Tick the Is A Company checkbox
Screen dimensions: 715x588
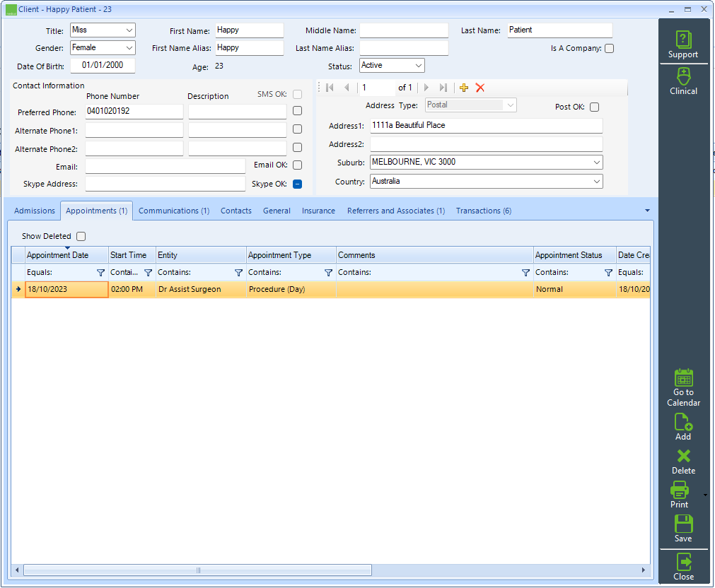click(x=610, y=49)
